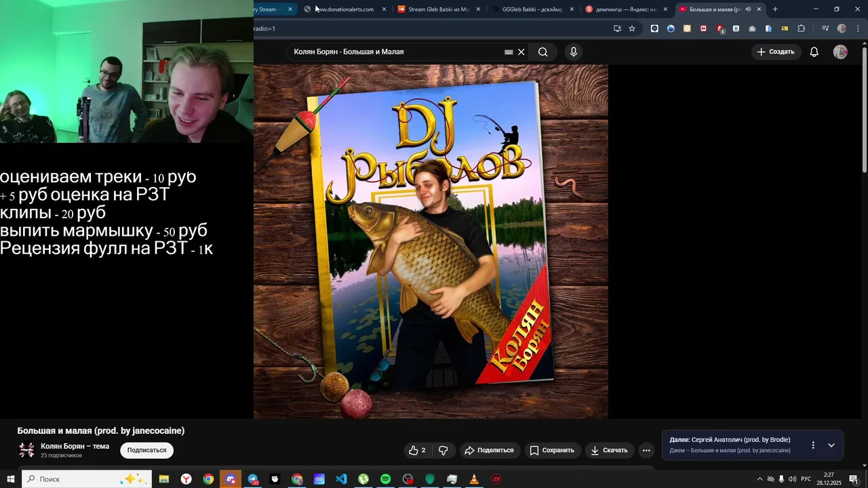Viewport: 868px width, 488px height.
Task: Select the Большая и малая YouTube tab
Action: click(x=715, y=9)
